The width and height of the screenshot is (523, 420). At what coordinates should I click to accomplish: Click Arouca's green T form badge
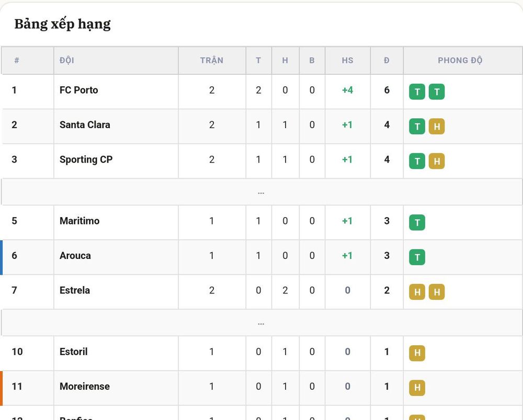417,257
